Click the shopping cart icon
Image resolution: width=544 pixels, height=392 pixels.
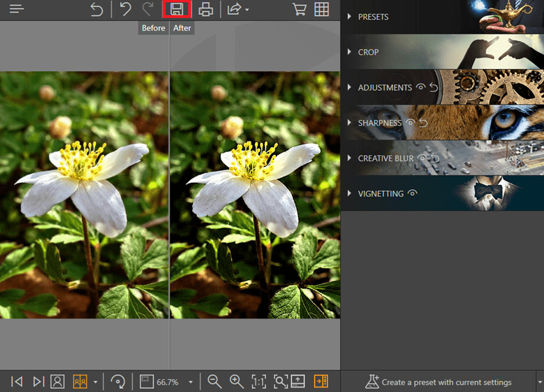pos(299,10)
